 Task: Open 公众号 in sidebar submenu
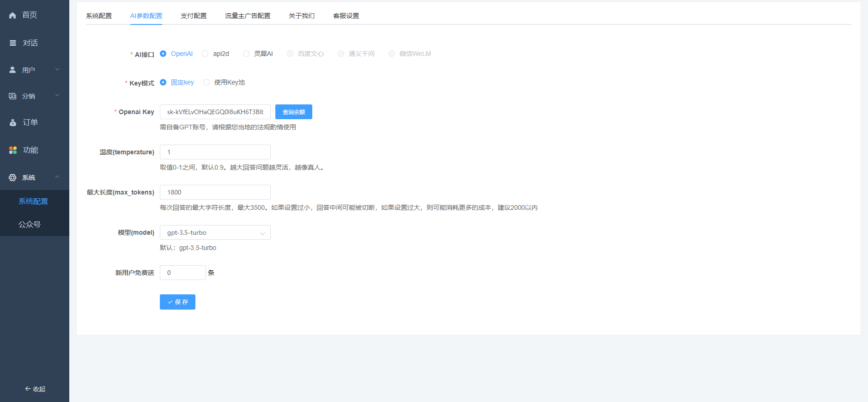(x=35, y=225)
